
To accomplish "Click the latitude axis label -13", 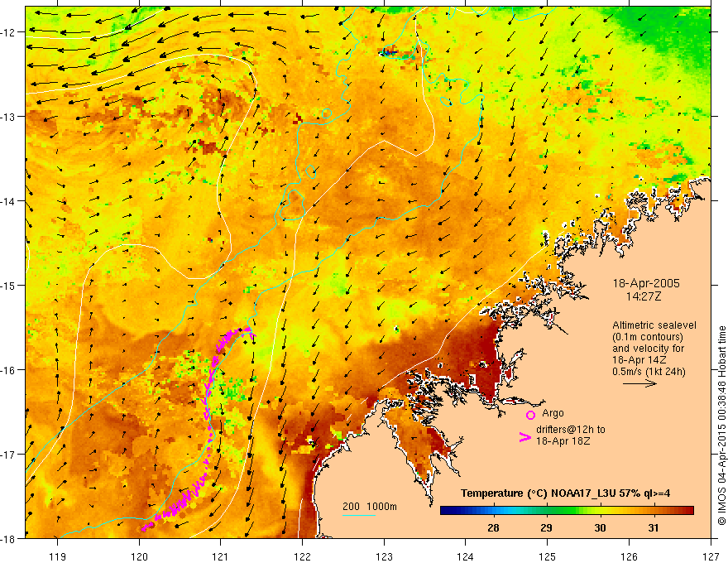I will pyautogui.click(x=7, y=117).
